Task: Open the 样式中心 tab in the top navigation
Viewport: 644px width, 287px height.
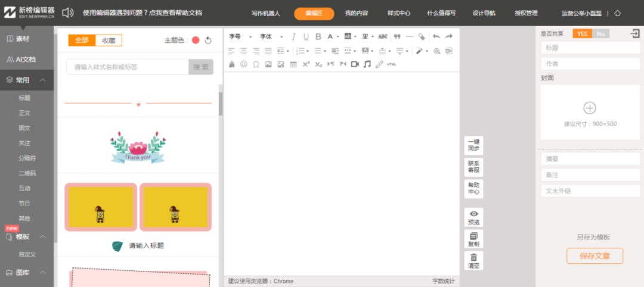Action: (x=400, y=13)
